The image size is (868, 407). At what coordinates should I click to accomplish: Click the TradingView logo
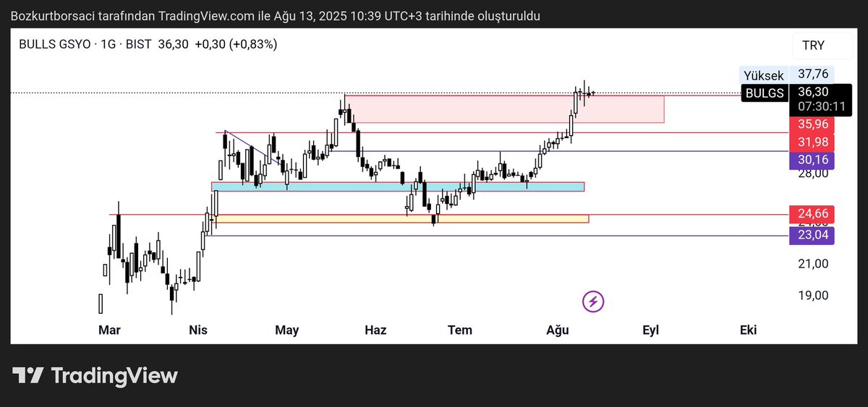click(x=95, y=376)
